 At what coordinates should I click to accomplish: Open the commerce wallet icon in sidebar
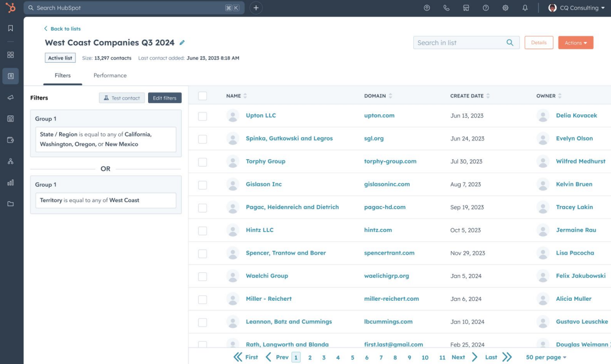click(11, 140)
